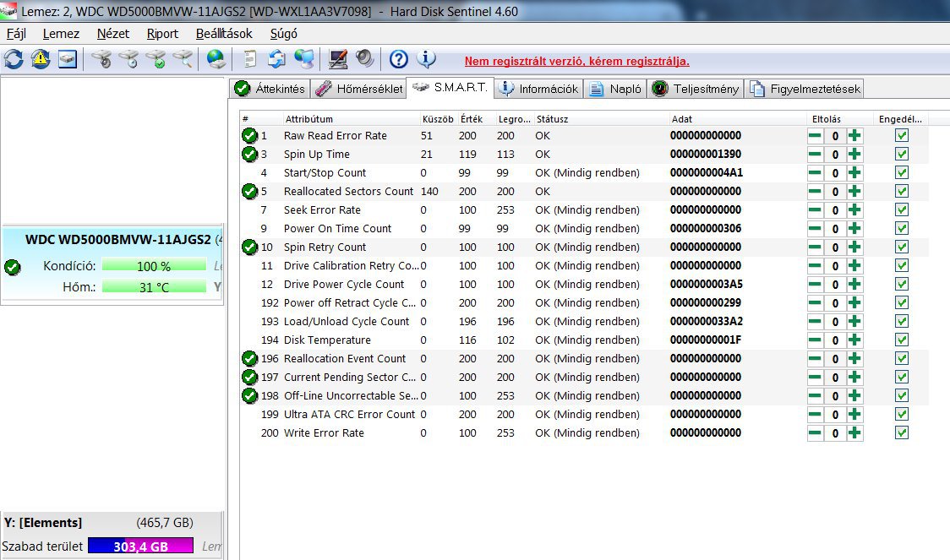
Task: Click the 303,4 GB free space bar
Action: pyautogui.click(x=140, y=546)
